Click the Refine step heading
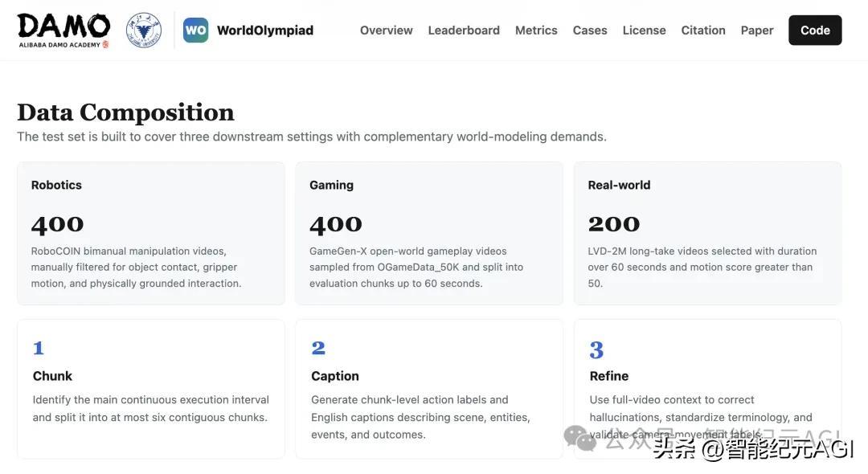Image resolution: width=868 pixels, height=474 pixels. (x=609, y=376)
